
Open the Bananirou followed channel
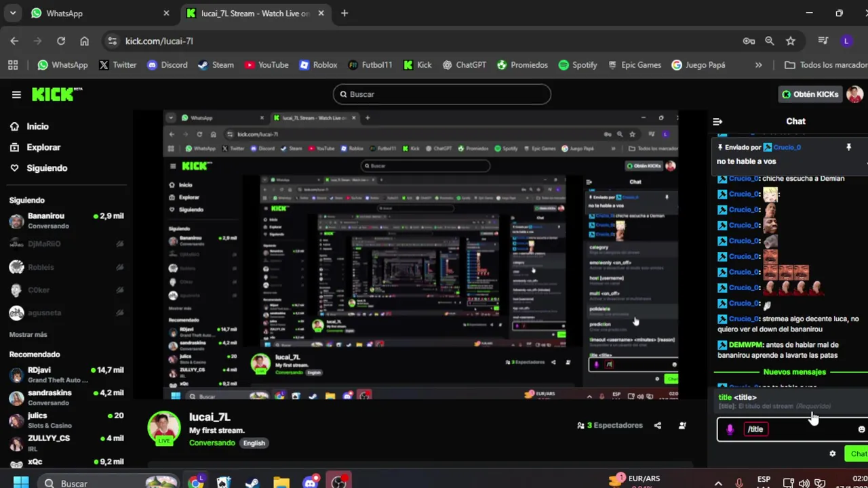66,220
